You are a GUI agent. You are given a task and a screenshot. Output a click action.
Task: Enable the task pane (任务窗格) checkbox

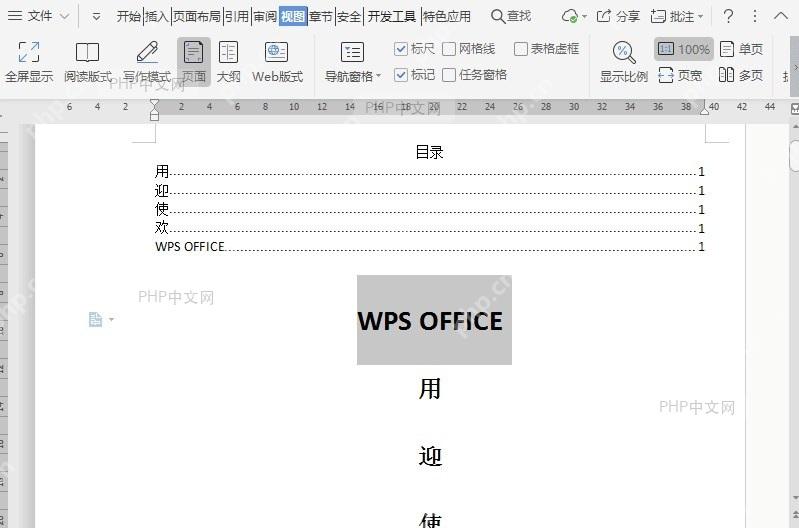click(x=448, y=75)
